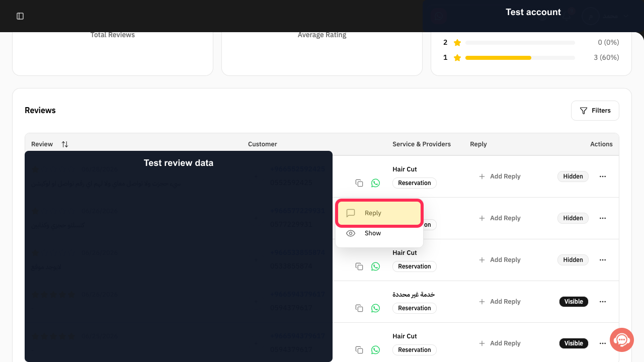Click Add Reply on خدمة غير محددة row
Viewport: 644px width, 362px height.
click(500, 302)
